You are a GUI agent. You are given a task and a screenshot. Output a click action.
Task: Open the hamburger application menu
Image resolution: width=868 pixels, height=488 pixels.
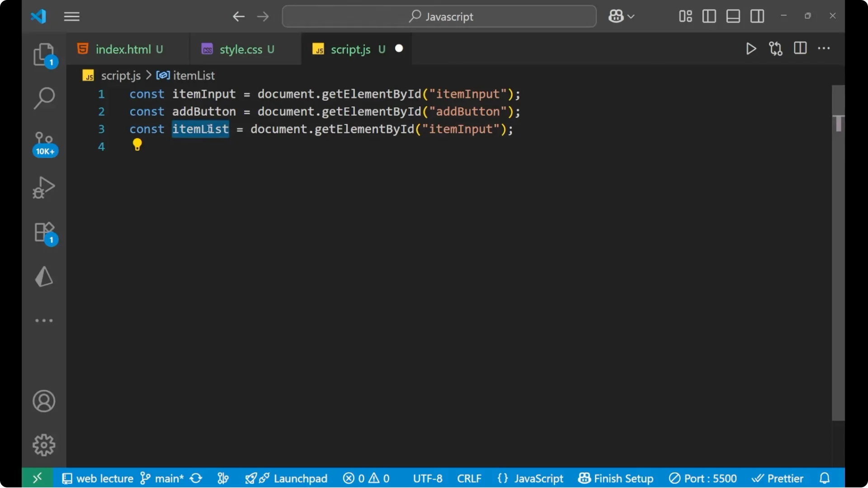tap(71, 17)
